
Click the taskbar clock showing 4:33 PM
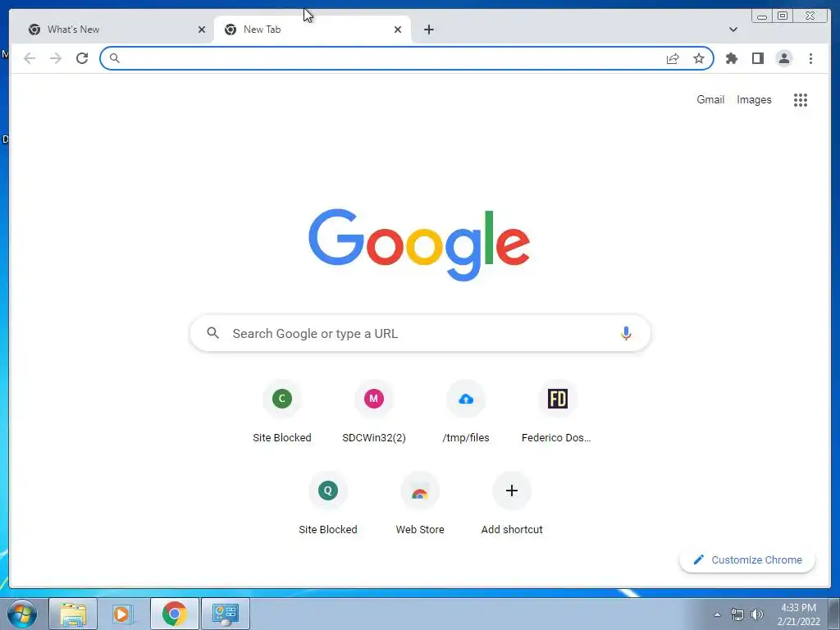click(798, 614)
